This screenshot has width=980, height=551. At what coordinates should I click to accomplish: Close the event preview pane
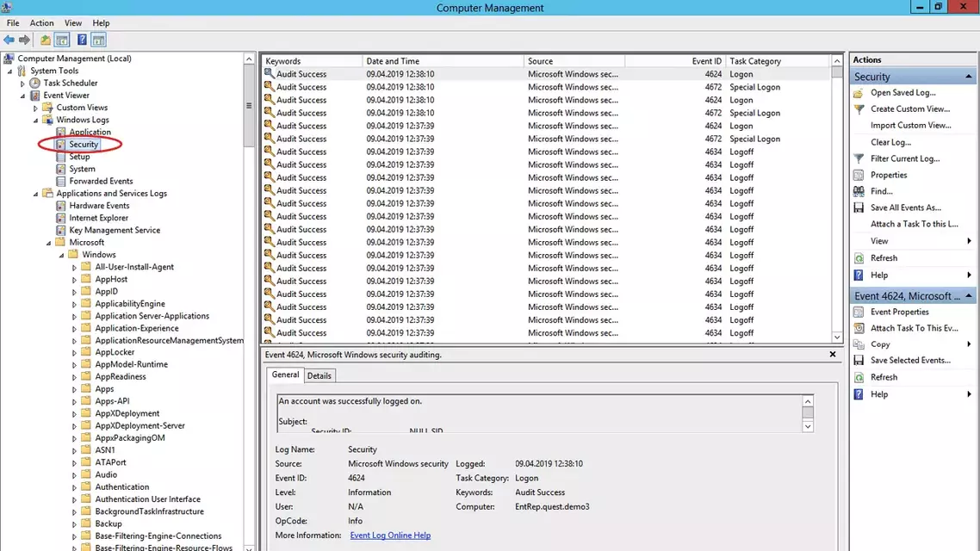tap(833, 354)
